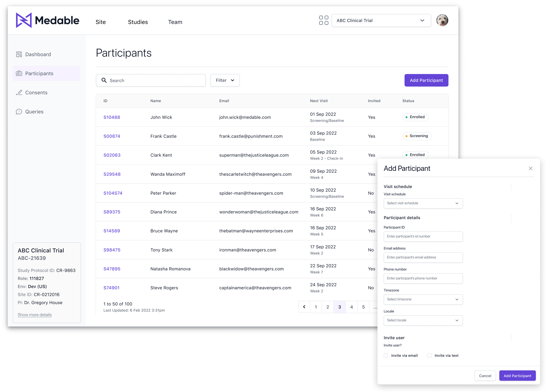The width and height of the screenshot is (546, 392).
Task: Click the Medable logo icon
Action: 24,20
